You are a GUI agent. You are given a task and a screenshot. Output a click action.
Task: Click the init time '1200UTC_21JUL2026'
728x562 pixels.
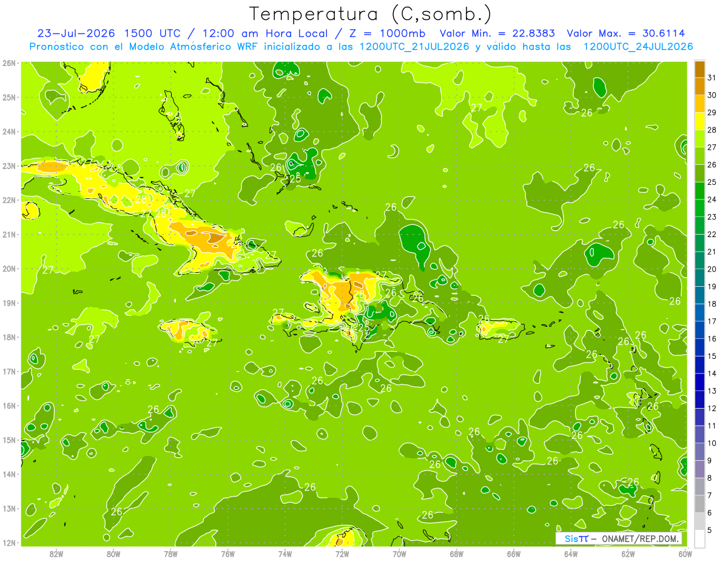coord(414,47)
